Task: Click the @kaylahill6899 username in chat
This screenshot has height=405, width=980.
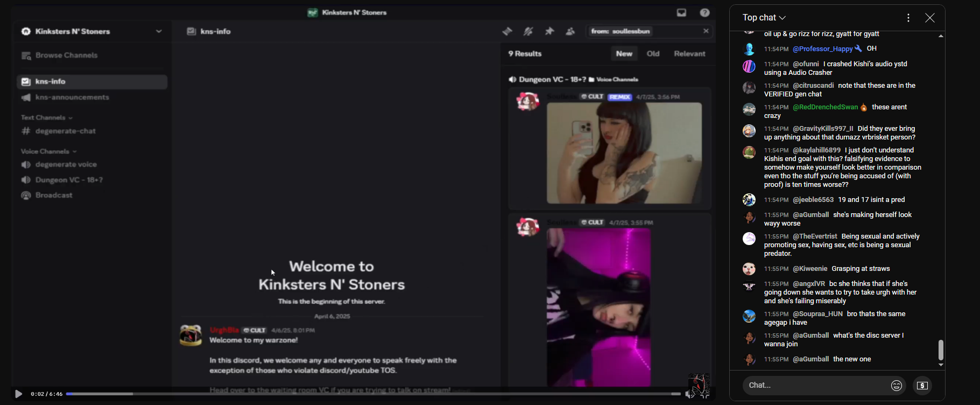Action: tap(816, 150)
